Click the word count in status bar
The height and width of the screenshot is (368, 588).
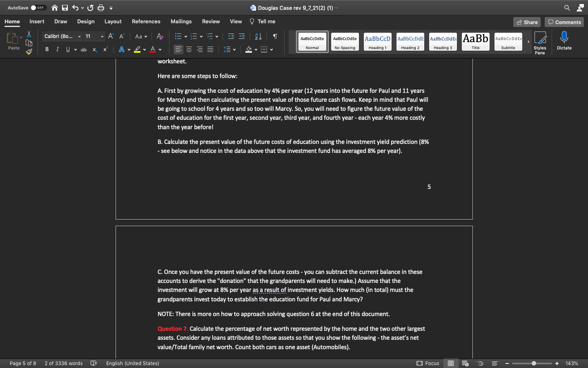64,363
